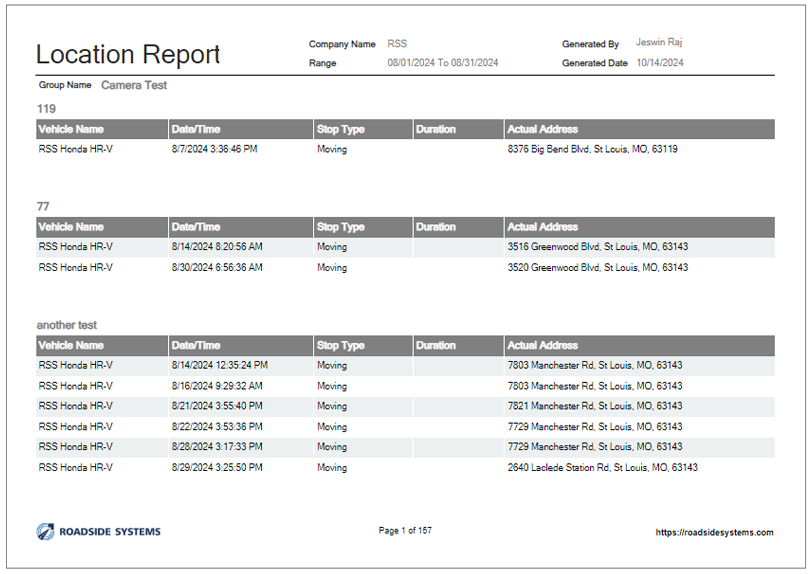Click date 8/29/2024 3:25:50 PM
Image resolution: width=812 pixels, height=574 pixels.
pos(217,467)
